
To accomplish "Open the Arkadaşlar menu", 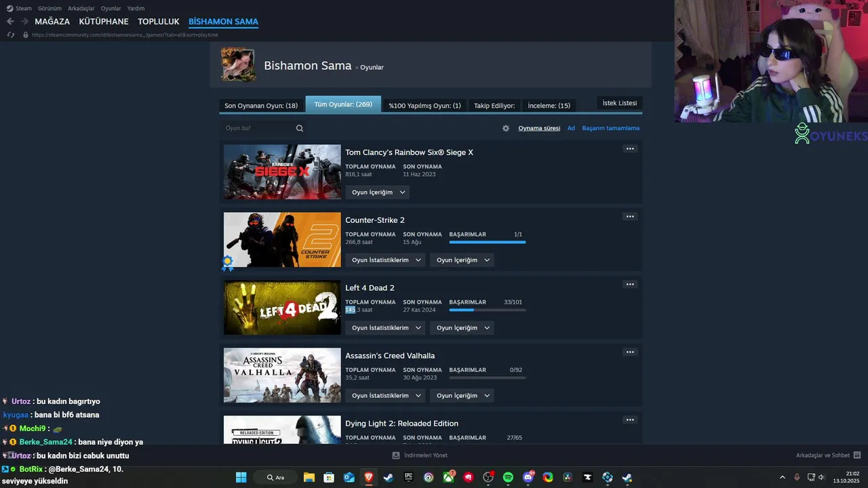I will [x=81, y=8].
